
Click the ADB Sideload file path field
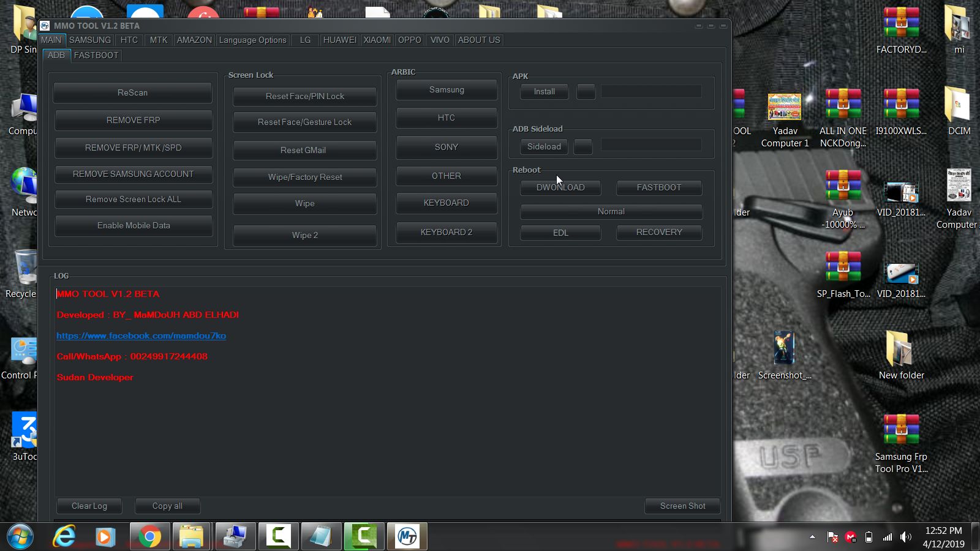click(651, 145)
